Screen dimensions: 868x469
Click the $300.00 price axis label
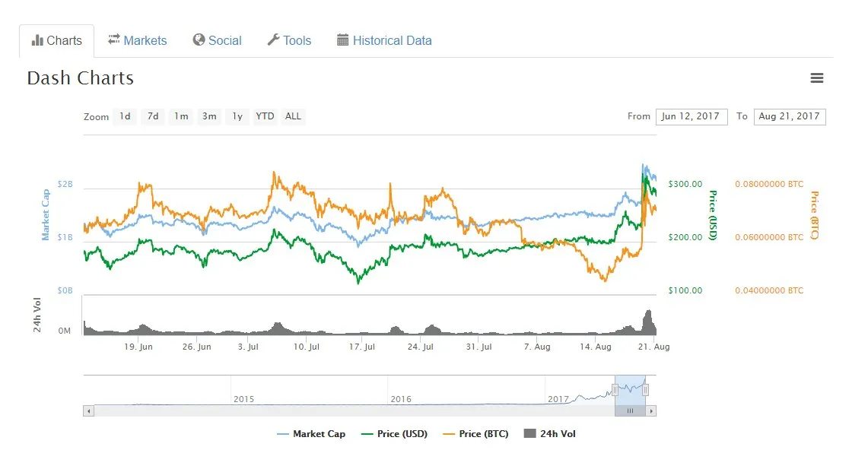685,184
